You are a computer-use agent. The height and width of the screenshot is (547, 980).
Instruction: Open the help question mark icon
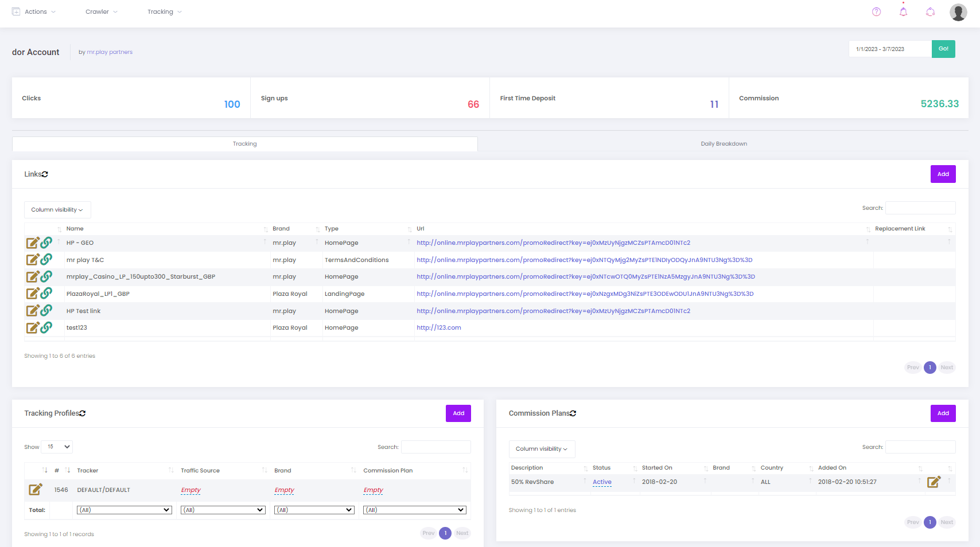point(876,11)
